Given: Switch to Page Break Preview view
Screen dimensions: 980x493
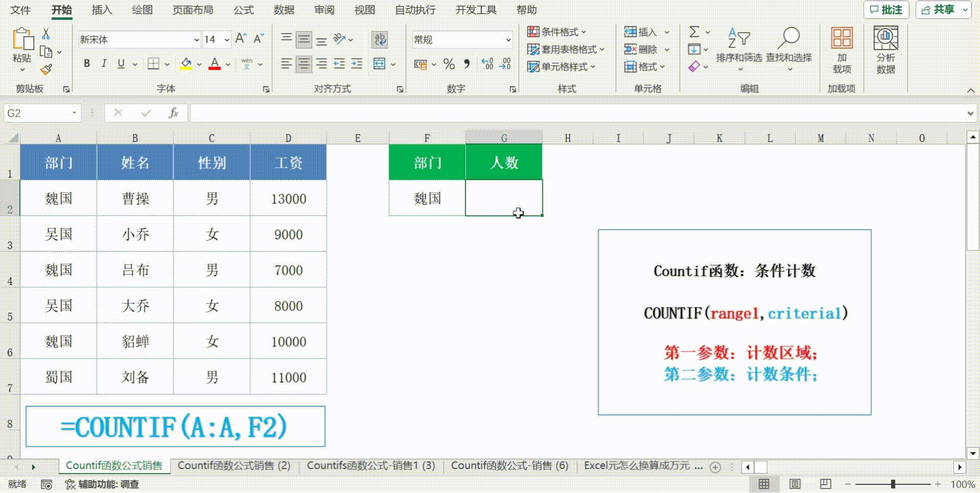Looking at the screenshot, I should pos(825,484).
